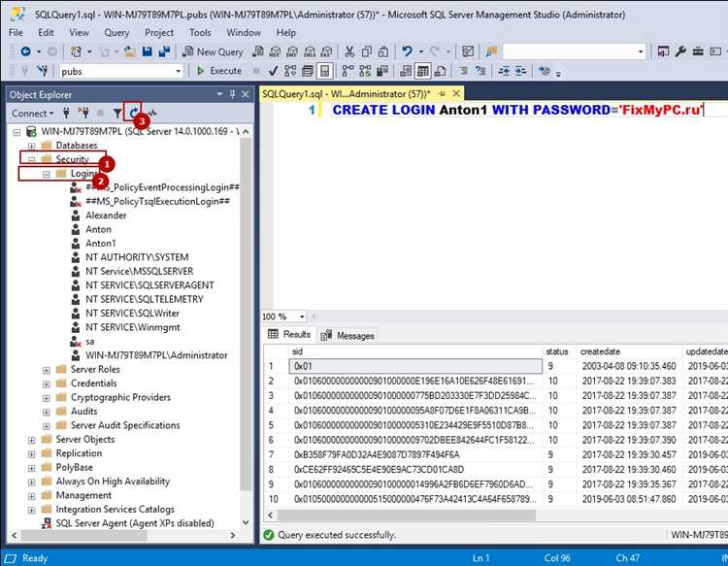Click the New Query toolbar button
This screenshot has width=728, height=566.
[213, 51]
